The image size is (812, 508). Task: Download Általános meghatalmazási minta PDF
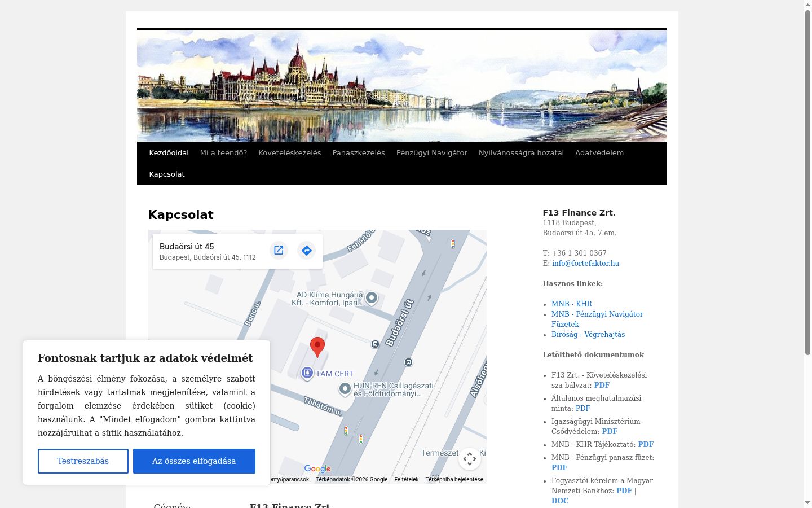click(583, 408)
